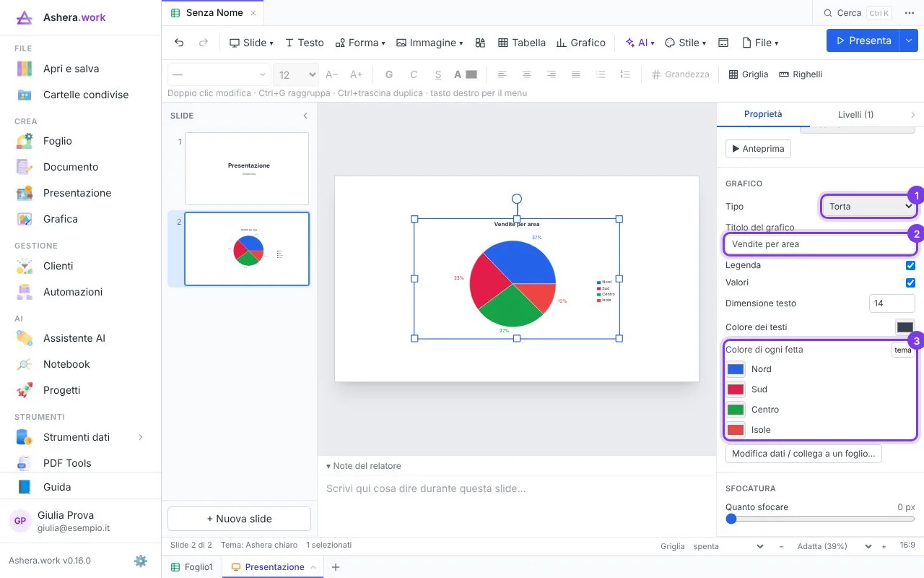The width and height of the screenshot is (924, 578).
Task: Decrease font size with A− button
Action: click(x=332, y=74)
